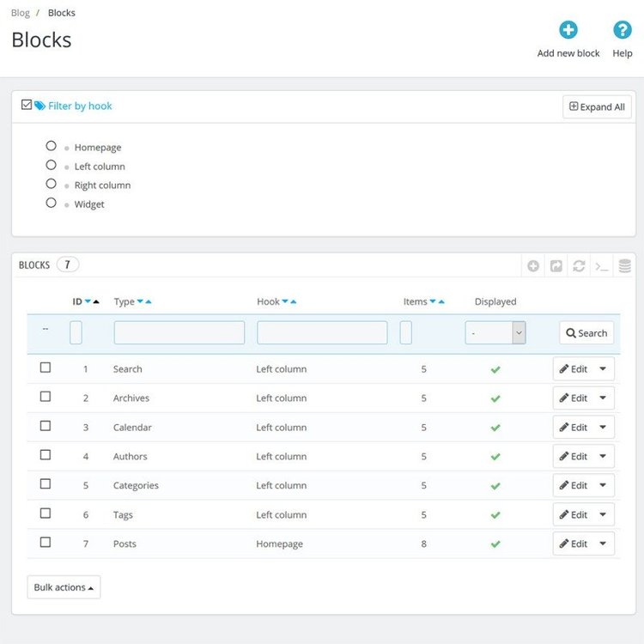Refresh the Blocks list

click(x=580, y=266)
